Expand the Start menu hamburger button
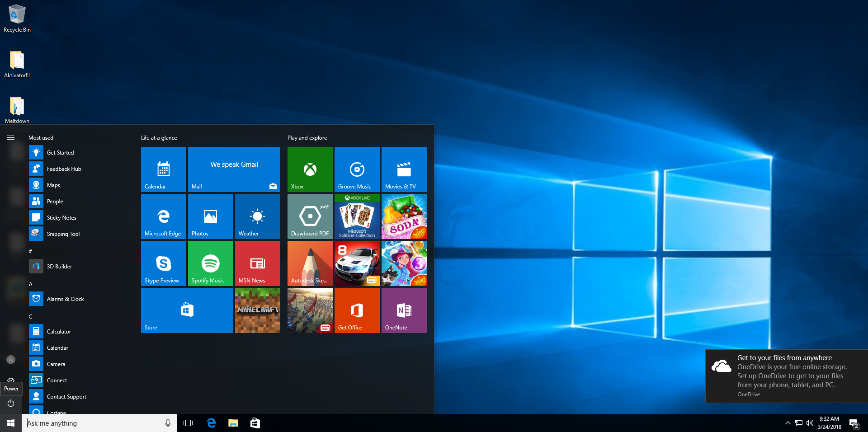868x432 pixels. click(11, 138)
